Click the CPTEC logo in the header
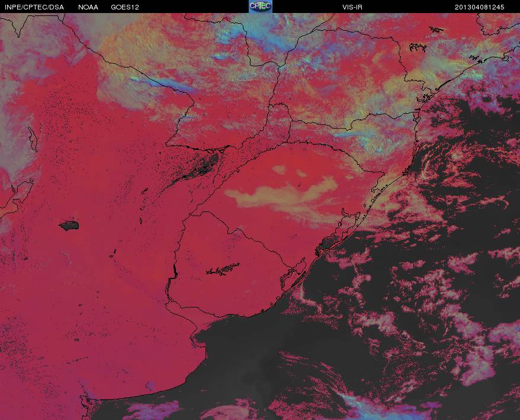 261,7
